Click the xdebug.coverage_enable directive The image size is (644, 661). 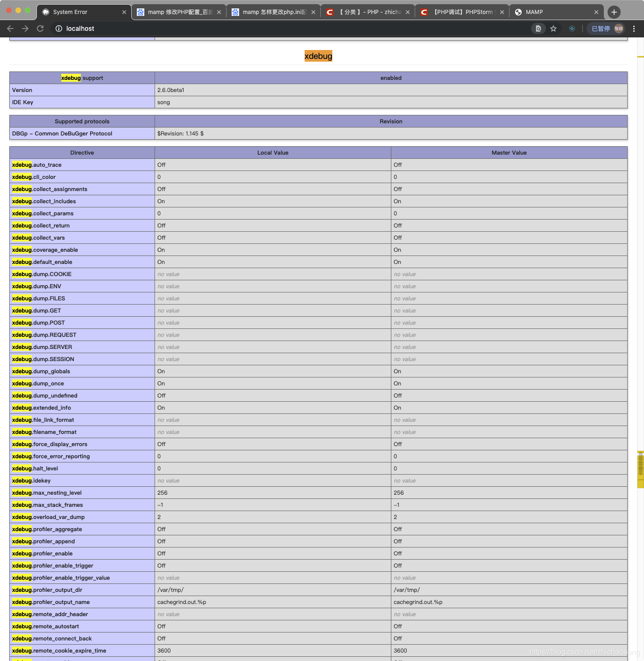pyautogui.click(x=45, y=250)
